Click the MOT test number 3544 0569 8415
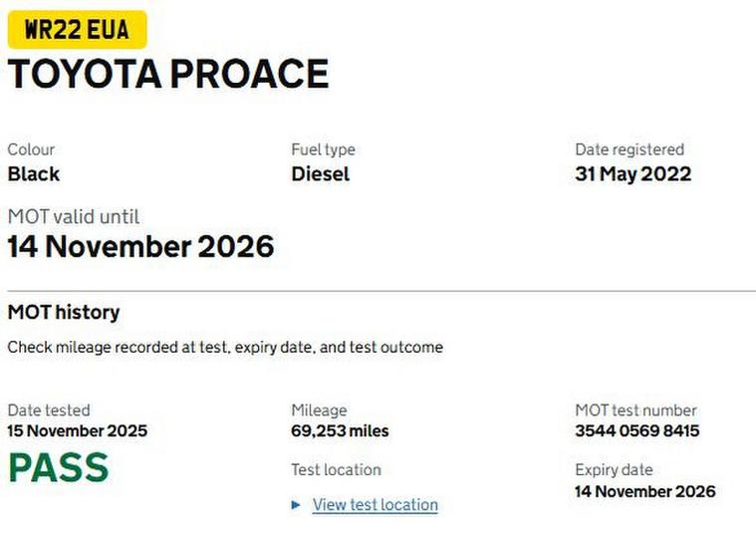Image resolution: width=756 pixels, height=545 pixels. click(x=636, y=431)
